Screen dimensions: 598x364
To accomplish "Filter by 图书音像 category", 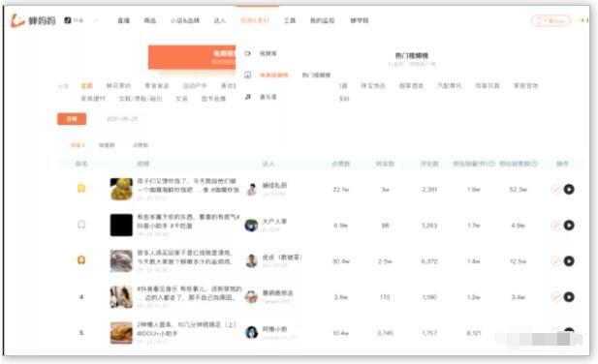I will pos(213,99).
